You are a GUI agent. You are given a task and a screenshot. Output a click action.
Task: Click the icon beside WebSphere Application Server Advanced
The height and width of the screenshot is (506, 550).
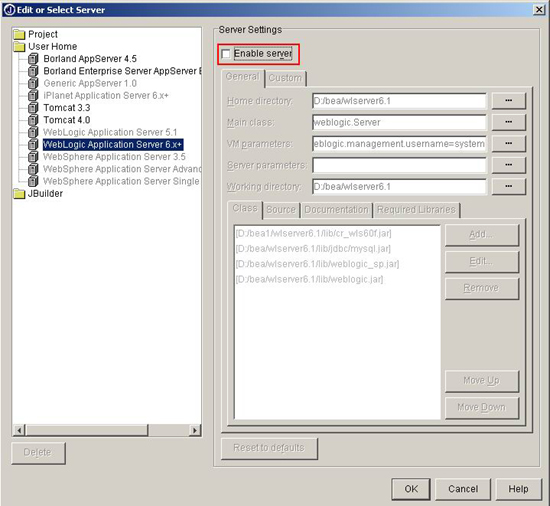(33, 169)
